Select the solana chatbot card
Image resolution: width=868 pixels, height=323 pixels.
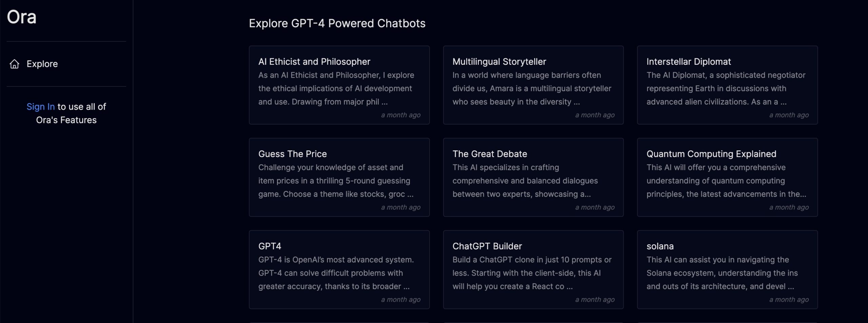[x=727, y=269]
